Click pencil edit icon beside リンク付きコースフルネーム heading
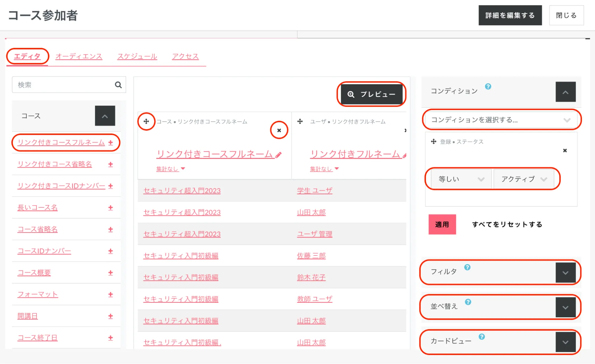Screen dimensions: 595x364 coord(279,155)
